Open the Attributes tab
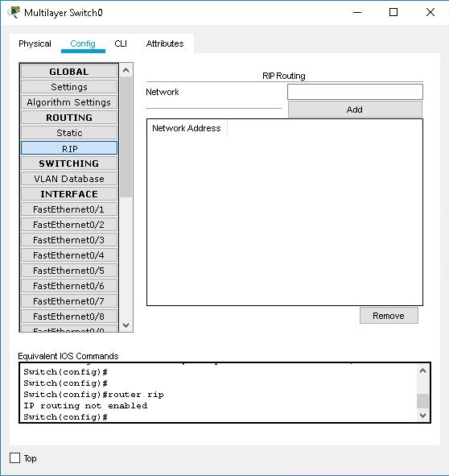 tap(165, 43)
